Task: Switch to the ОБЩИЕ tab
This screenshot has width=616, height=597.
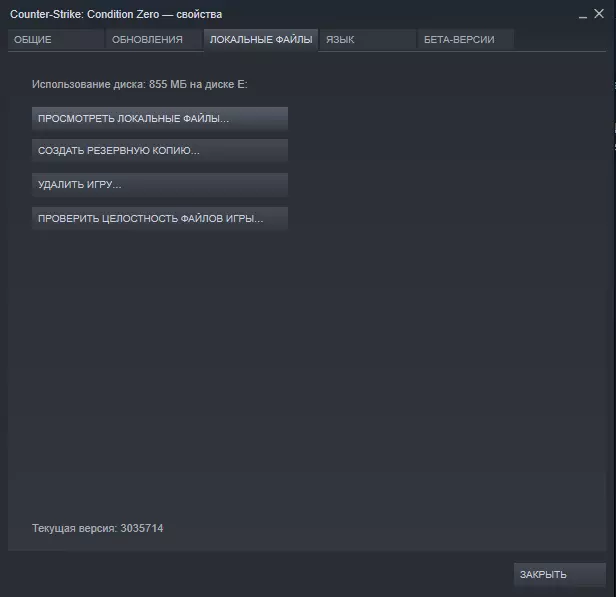Action: click(56, 40)
